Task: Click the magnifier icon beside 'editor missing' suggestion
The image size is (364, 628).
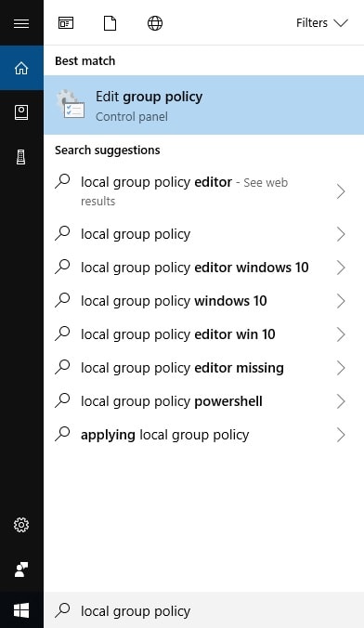Action: (x=62, y=367)
